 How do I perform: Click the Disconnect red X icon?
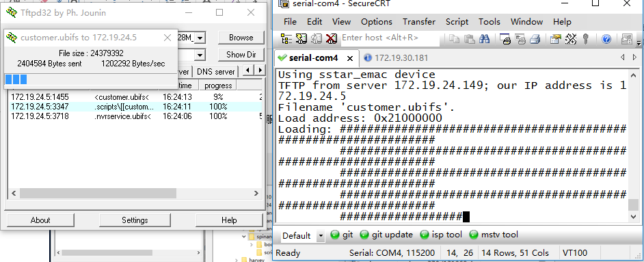pyautogui.click(x=331, y=38)
